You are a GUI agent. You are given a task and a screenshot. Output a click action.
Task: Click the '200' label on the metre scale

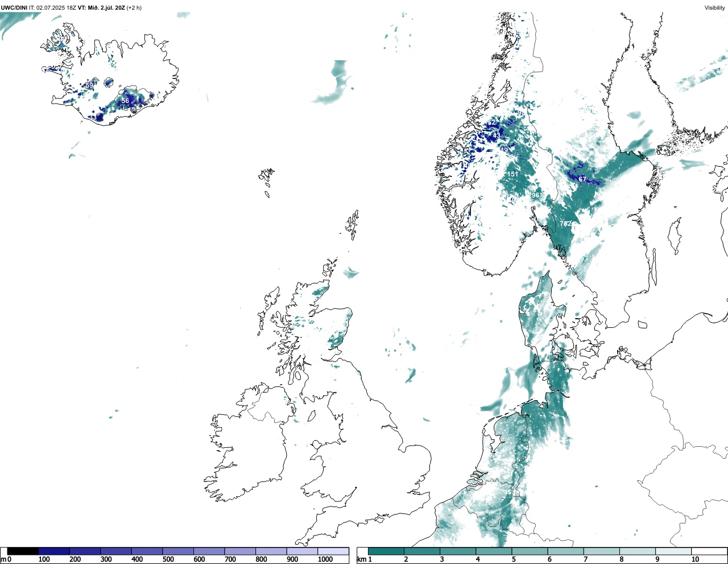(x=75, y=559)
